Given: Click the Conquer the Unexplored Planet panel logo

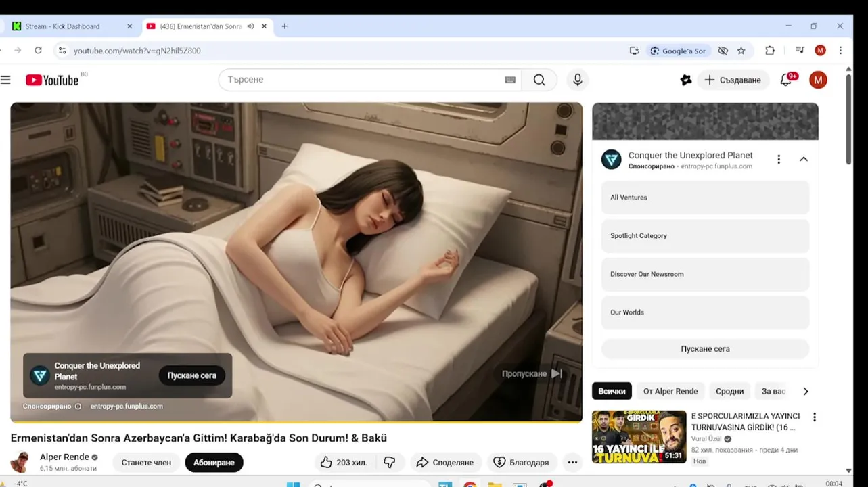Looking at the screenshot, I should (x=612, y=160).
